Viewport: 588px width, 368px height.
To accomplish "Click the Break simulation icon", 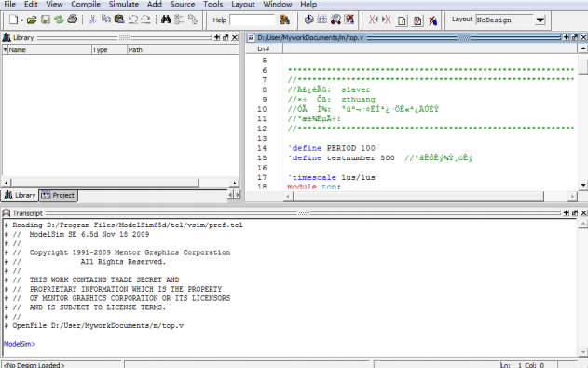I will coord(349,20).
